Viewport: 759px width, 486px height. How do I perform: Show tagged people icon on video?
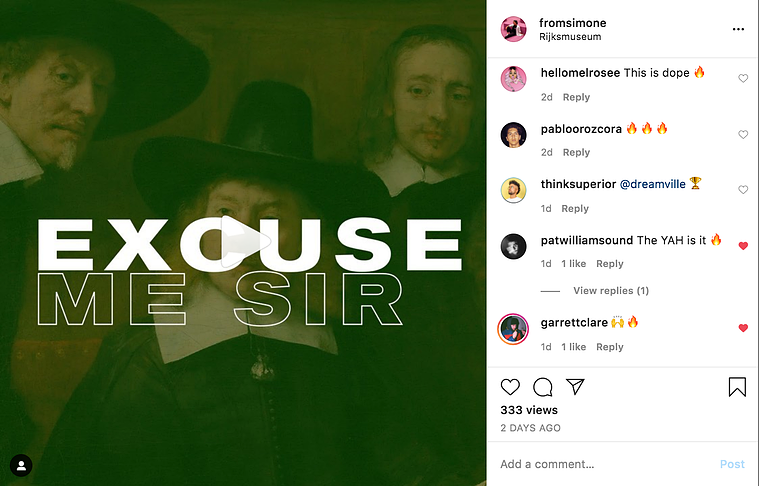click(21, 465)
